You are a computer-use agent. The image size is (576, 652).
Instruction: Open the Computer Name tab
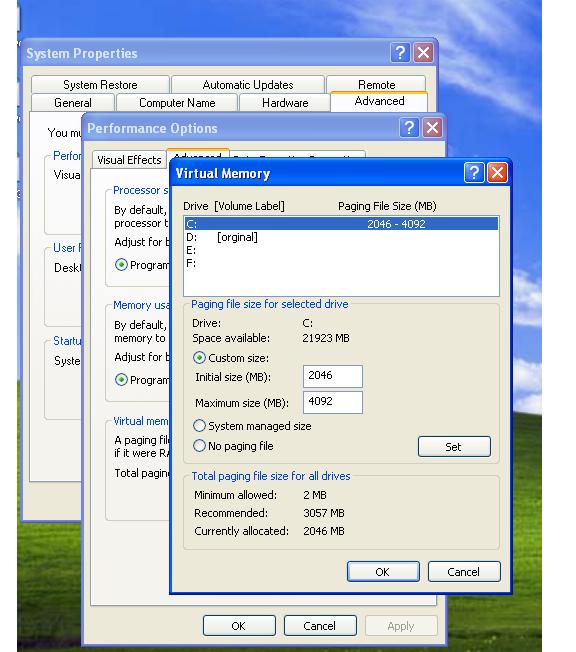pyautogui.click(x=177, y=103)
